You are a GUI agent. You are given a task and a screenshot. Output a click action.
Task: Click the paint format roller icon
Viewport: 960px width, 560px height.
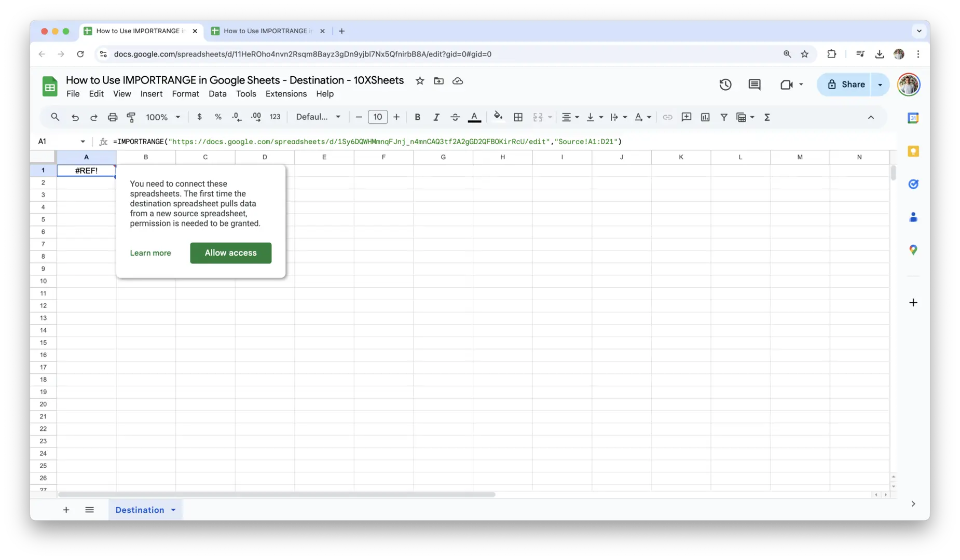(x=131, y=117)
